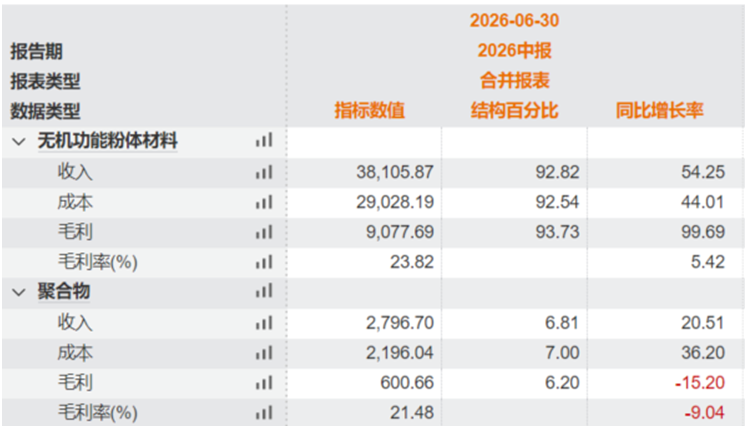747x428 pixels.
Task: Select the 结构百分比 column header
Action: coord(515,110)
